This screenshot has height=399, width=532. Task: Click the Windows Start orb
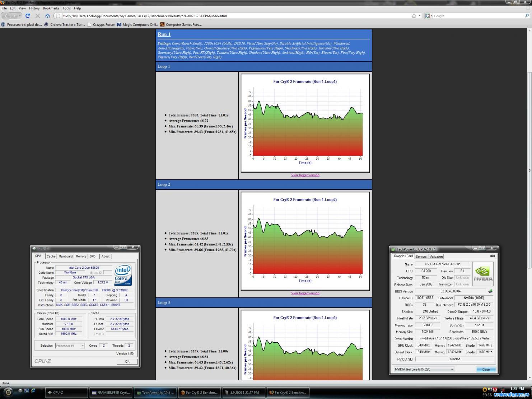pos(8,392)
